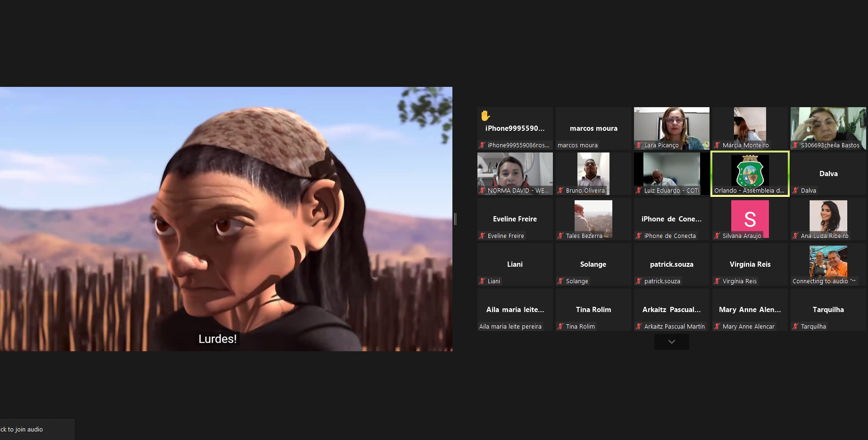
Task: Click the Connecting to audio ellipsis indicator
Action: [852, 281]
